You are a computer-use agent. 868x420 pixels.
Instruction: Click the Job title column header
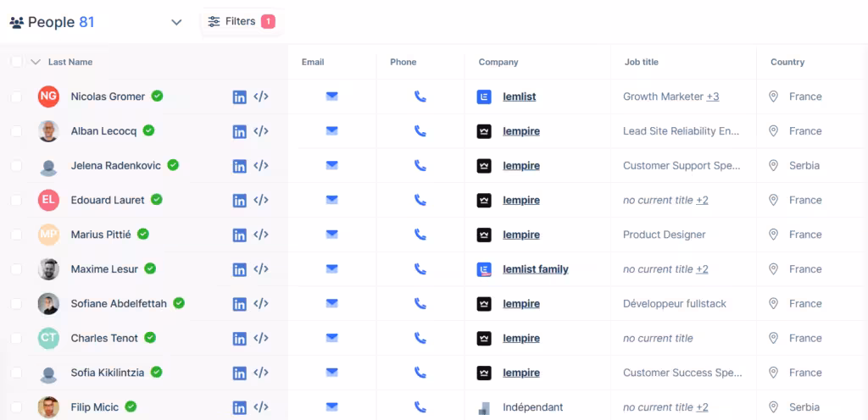(x=640, y=62)
